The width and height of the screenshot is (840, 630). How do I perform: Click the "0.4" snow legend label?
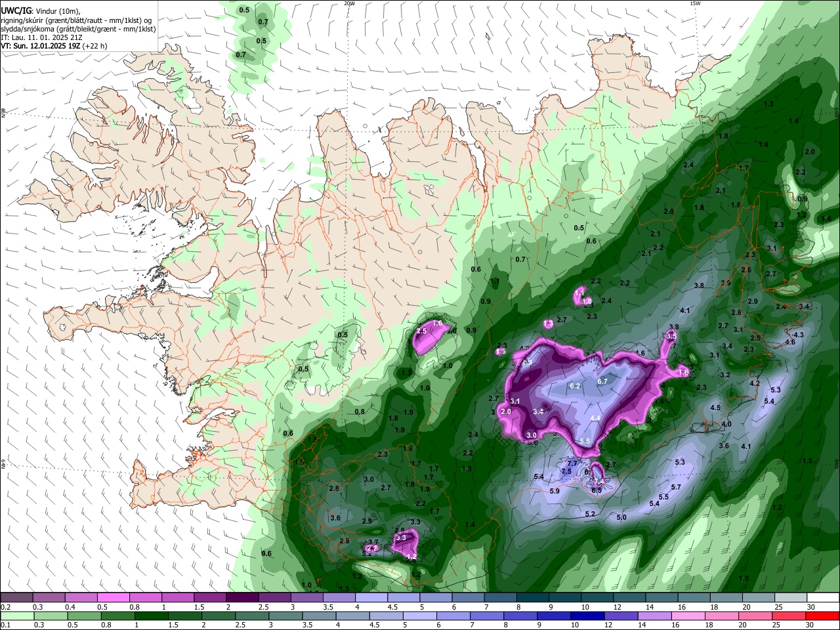(70, 607)
